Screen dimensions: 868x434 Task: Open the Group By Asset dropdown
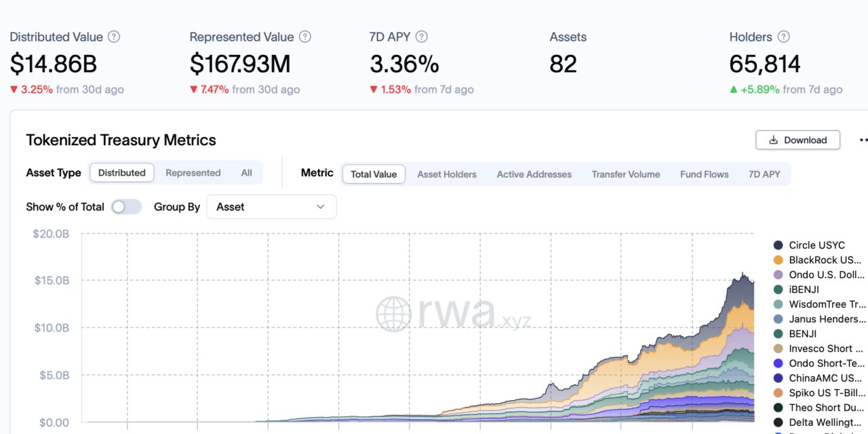point(271,207)
